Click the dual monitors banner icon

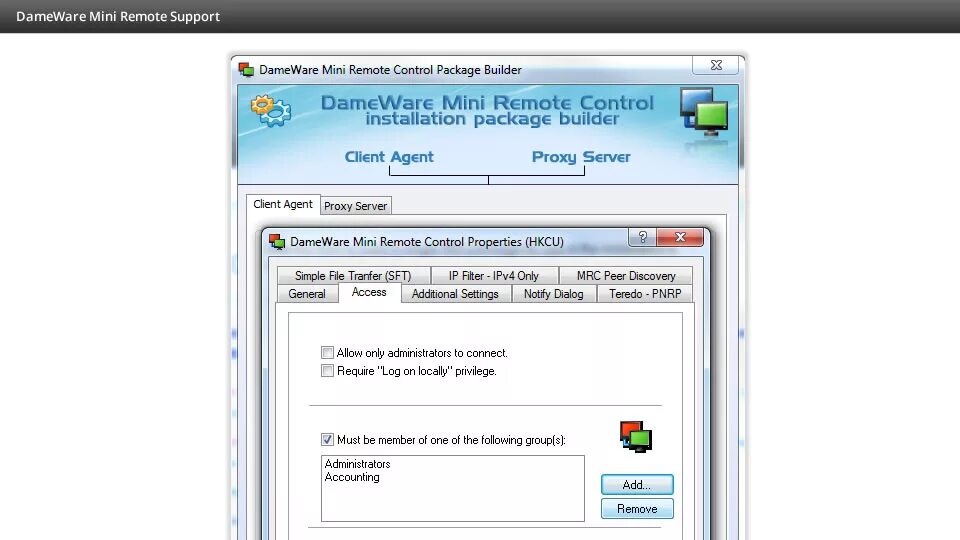pos(704,111)
